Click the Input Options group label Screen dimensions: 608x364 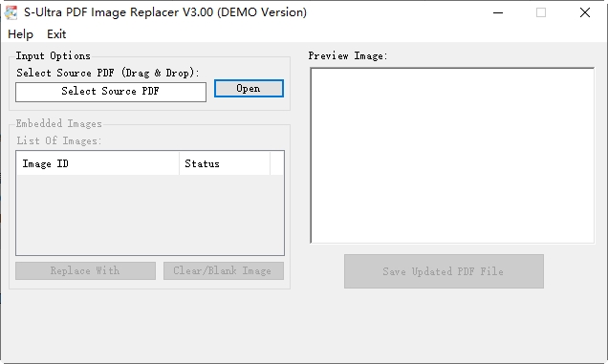click(54, 55)
